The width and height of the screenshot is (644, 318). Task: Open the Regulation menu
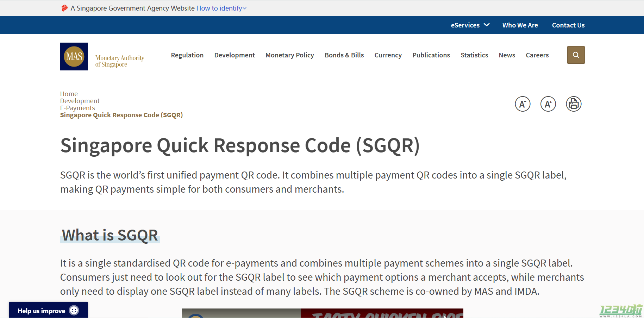pos(187,55)
